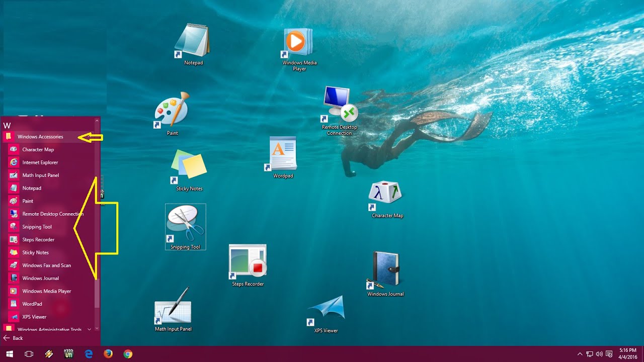Select the Paint desktop shortcut
This screenshot has width=644, height=362.
click(172, 114)
